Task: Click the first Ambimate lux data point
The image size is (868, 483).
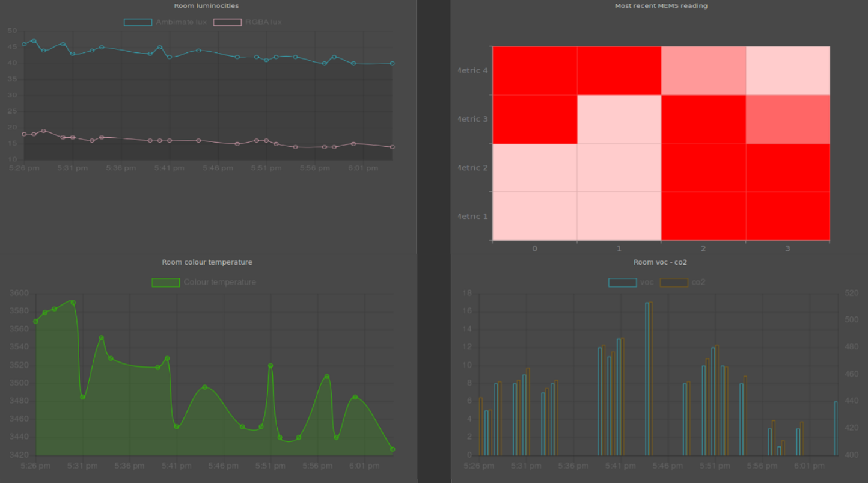Action: pyautogui.click(x=24, y=44)
